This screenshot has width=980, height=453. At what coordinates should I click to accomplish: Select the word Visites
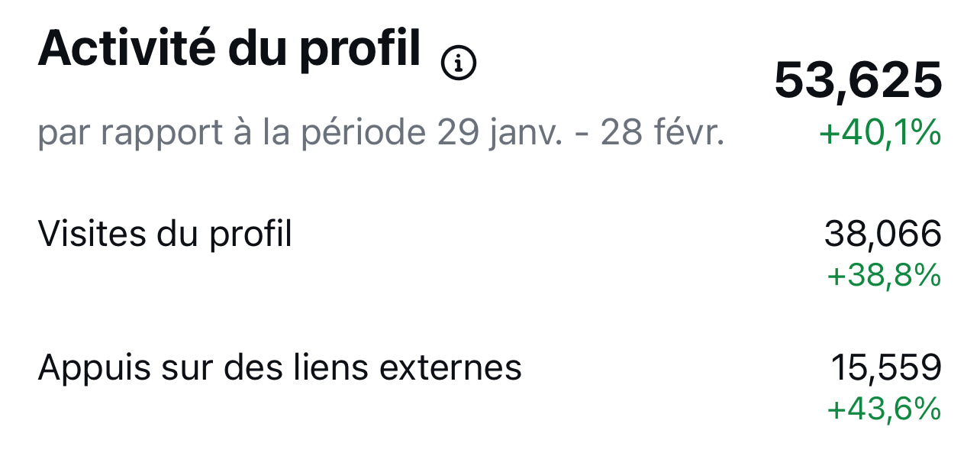92,235
